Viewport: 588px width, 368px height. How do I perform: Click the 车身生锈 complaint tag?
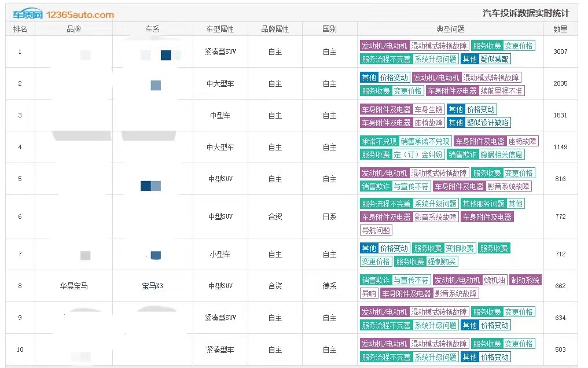point(428,109)
